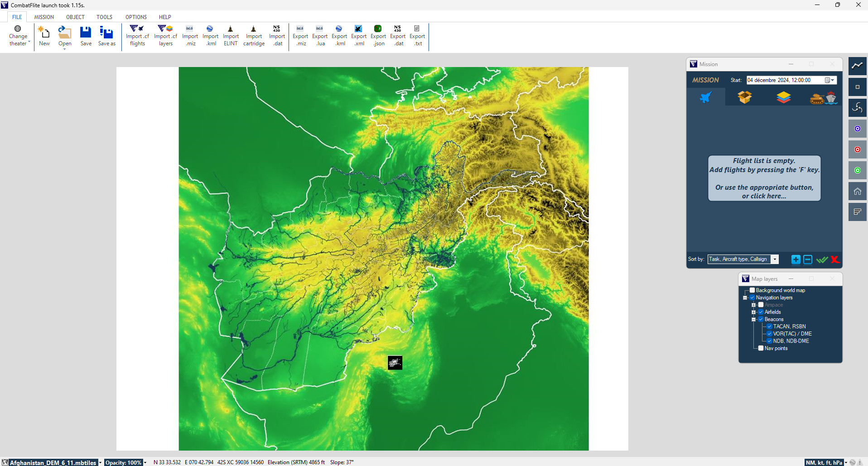Click the Change theater button
Image resolution: width=868 pixels, height=466 pixels.
pyautogui.click(x=18, y=36)
